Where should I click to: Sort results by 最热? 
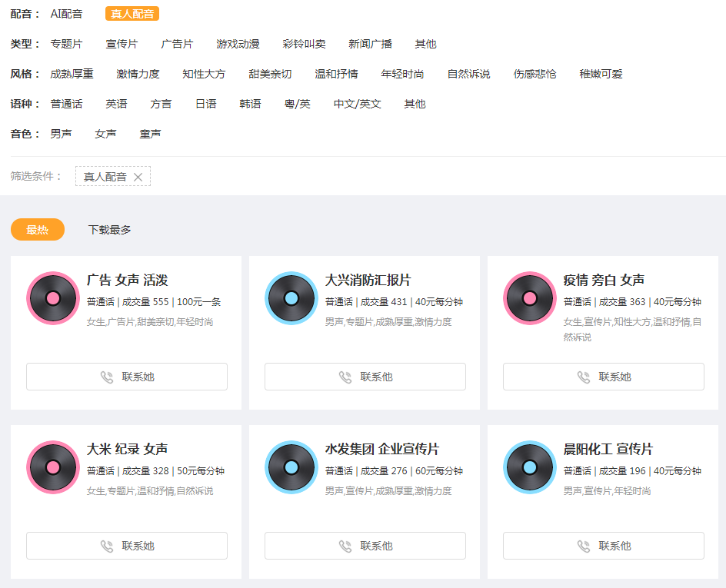tap(38, 230)
